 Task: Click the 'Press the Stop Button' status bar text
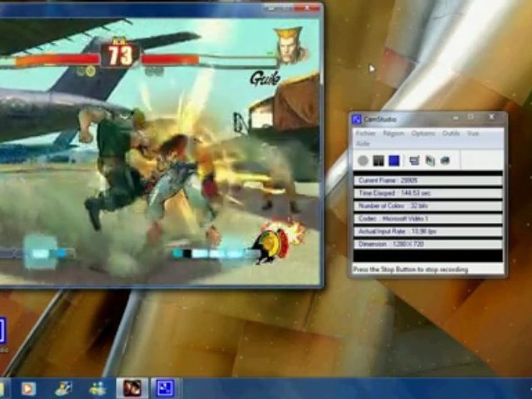[411, 269]
